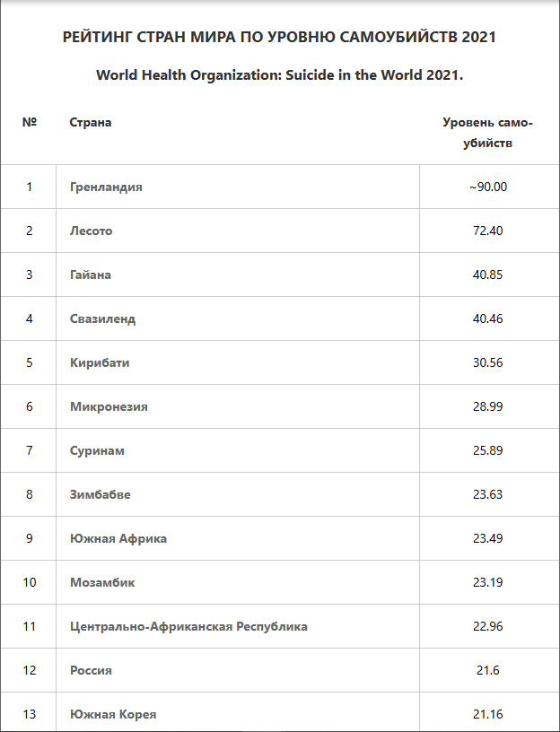The width and height of the screenshot is (560, 732).
Task: Click the country name Гренландия
Action: point(106,187)
